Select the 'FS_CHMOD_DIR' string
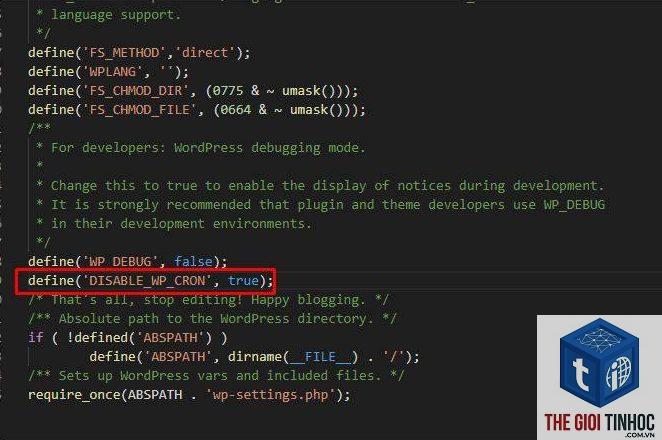 (136, 91)
